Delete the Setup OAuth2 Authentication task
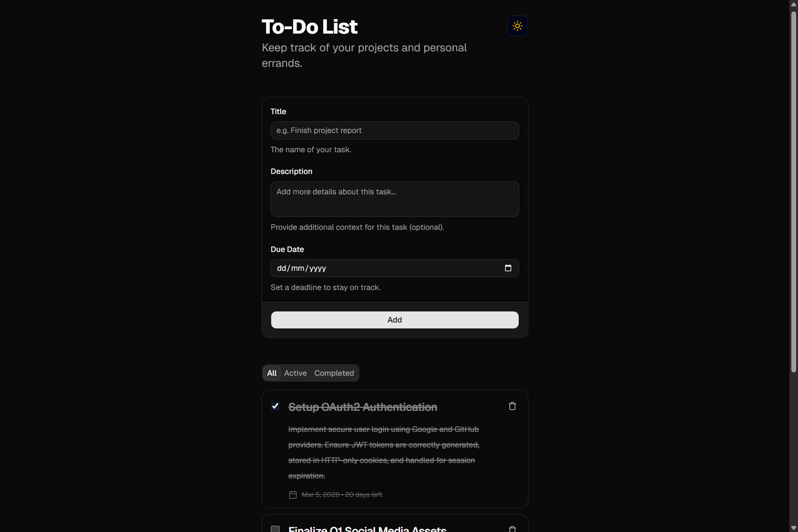The height and width of the screenshot is (532, 798). click(x=512, y=406)
